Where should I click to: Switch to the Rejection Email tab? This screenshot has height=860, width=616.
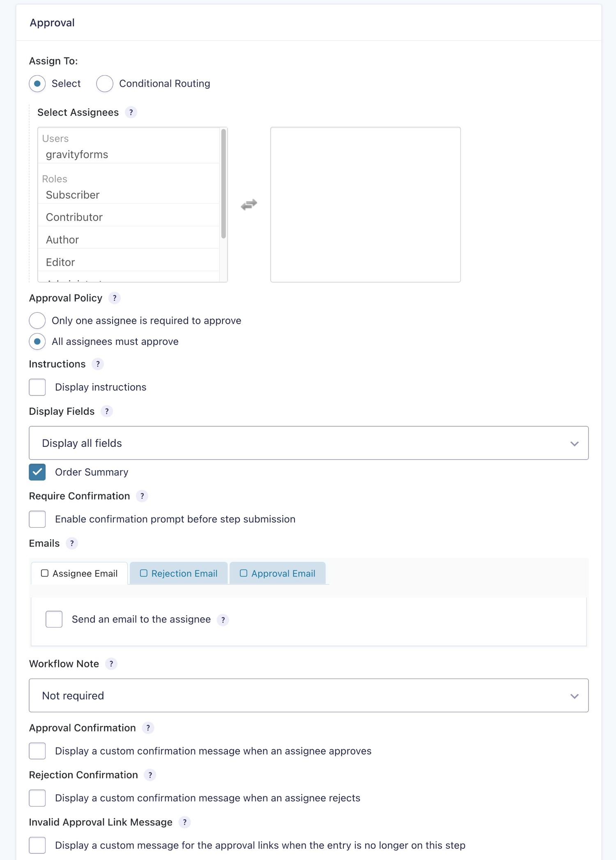click(179, 574)
